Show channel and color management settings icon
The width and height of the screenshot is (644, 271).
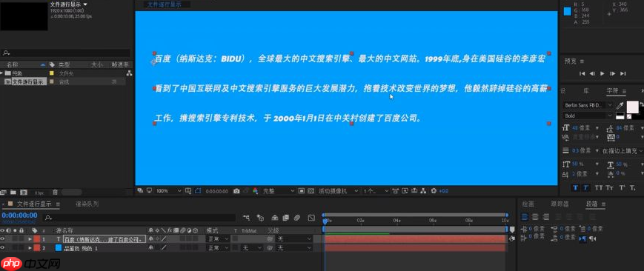coord(255,191)
